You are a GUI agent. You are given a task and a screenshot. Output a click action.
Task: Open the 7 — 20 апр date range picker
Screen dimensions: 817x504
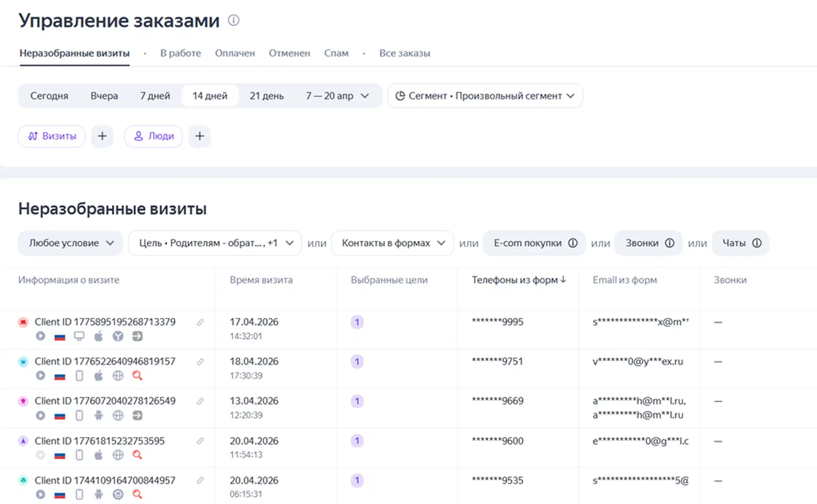337,96
